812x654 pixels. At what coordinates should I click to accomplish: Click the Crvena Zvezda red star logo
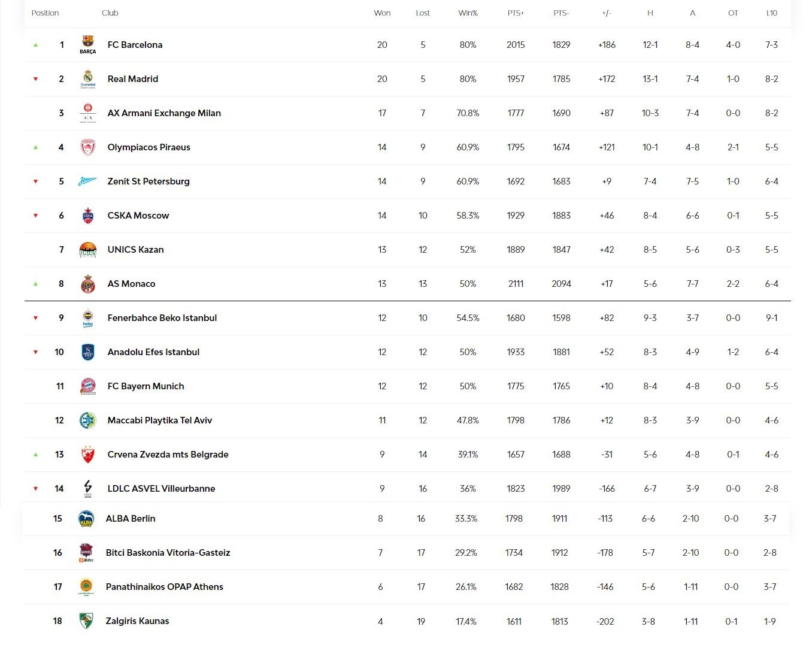88,454
